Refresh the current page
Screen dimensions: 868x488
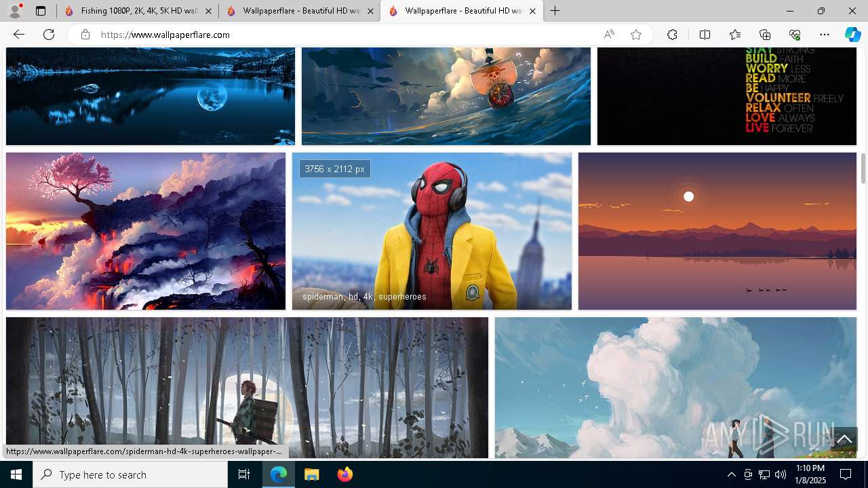pos(49,35)
